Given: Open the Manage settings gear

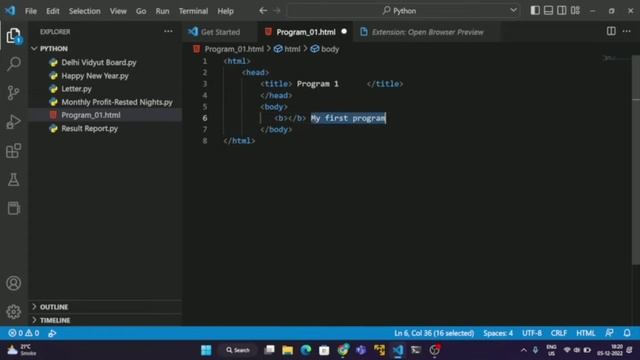Looking at the screenshot, I should click(13, 312).
